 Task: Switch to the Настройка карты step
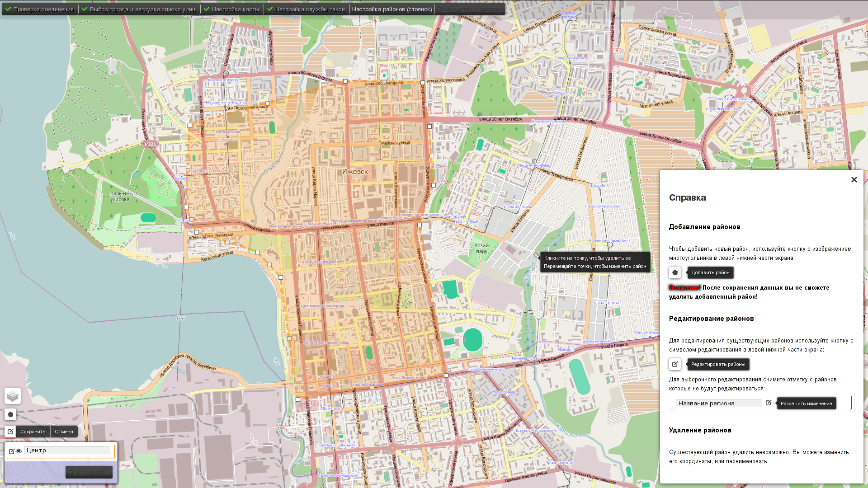click(x=231, y=9)
